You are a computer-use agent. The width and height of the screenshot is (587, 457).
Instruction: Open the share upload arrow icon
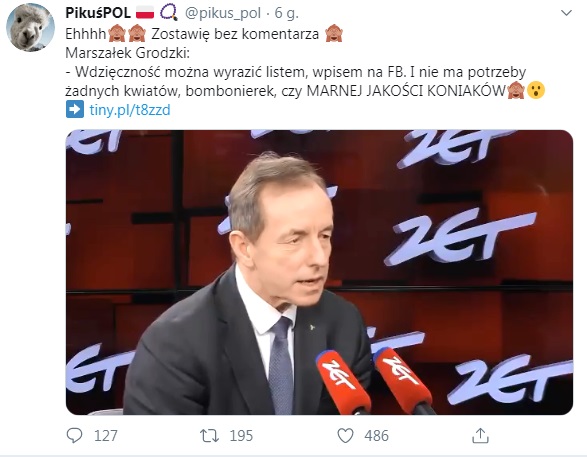tap(480, 436)
